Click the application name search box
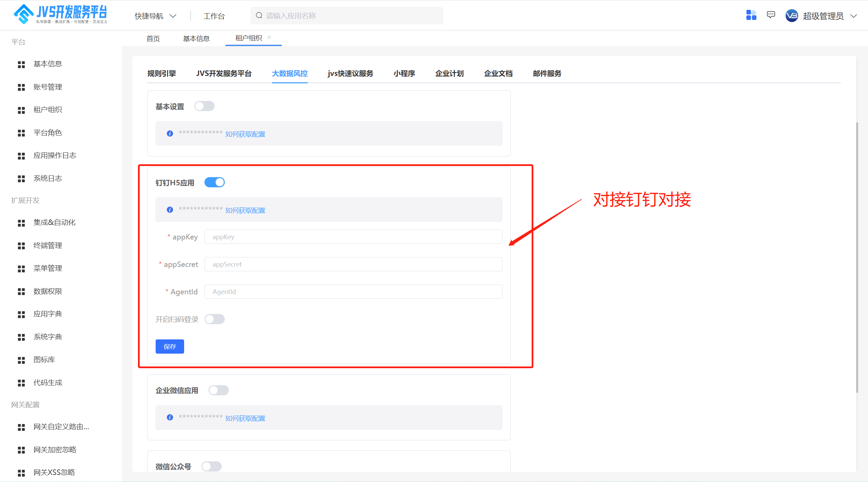This screenshot has width=868, height=482. point(347,16)
